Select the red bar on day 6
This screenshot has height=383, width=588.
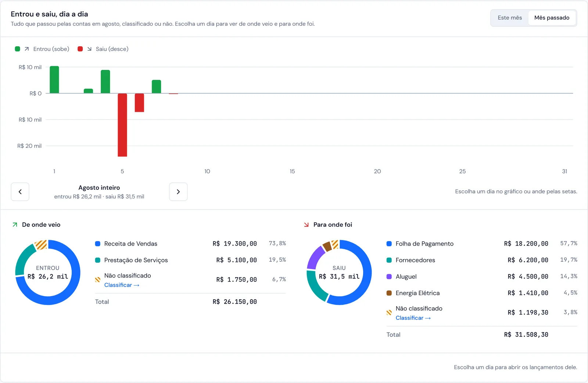click(139, 103)
